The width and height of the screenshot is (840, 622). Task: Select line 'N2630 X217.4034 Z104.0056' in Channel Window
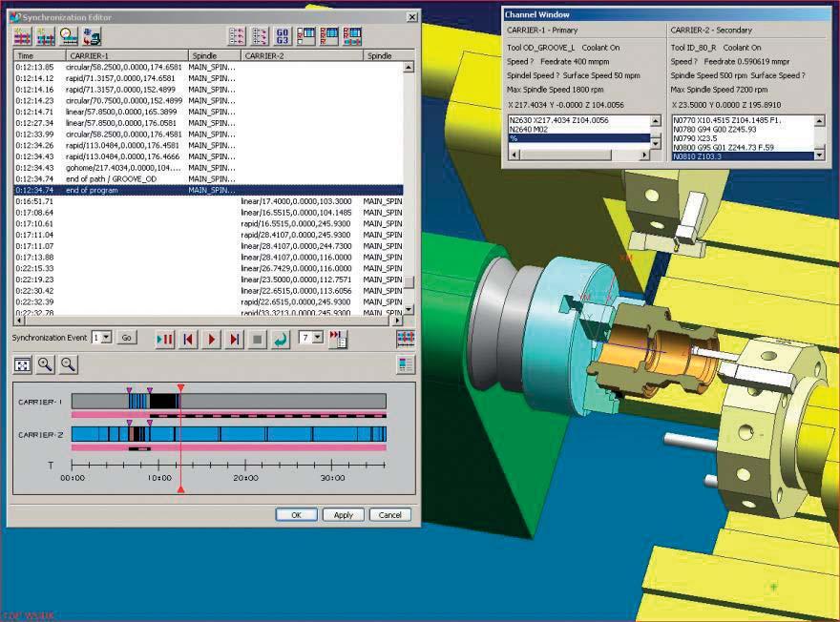[x=578, y=120]
